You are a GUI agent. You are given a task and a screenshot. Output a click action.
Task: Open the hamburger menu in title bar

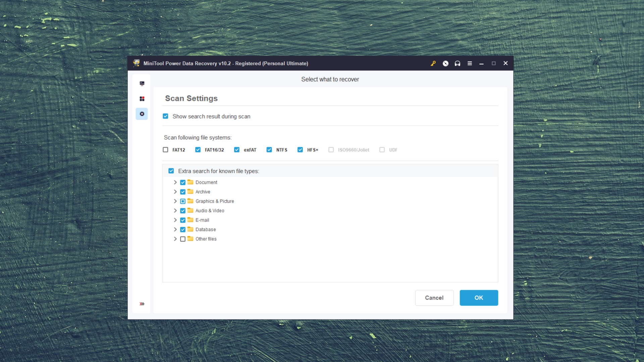[x=470, y=63]
